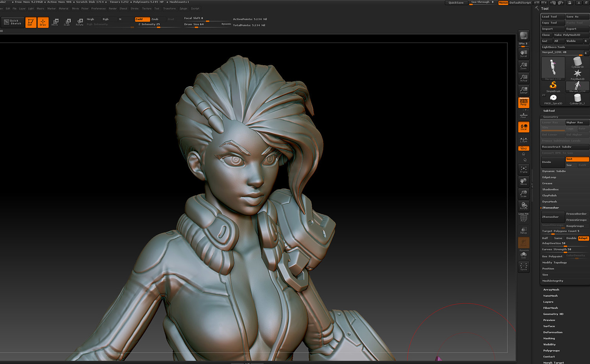Open the Texture menu

click(147, 8)
